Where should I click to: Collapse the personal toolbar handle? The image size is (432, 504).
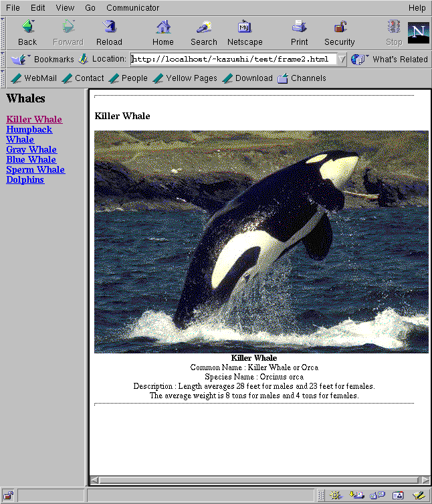click(x=3, y=78)
